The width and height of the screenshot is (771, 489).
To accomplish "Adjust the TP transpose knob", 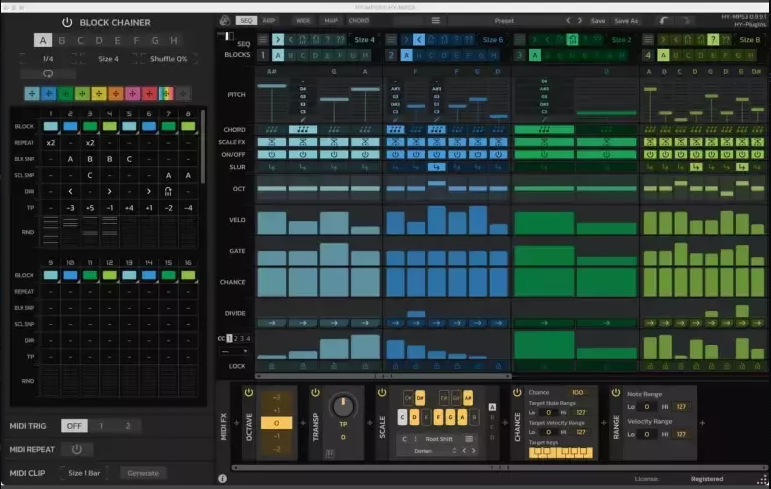I will pyautogui.click(x=343, y=406).
